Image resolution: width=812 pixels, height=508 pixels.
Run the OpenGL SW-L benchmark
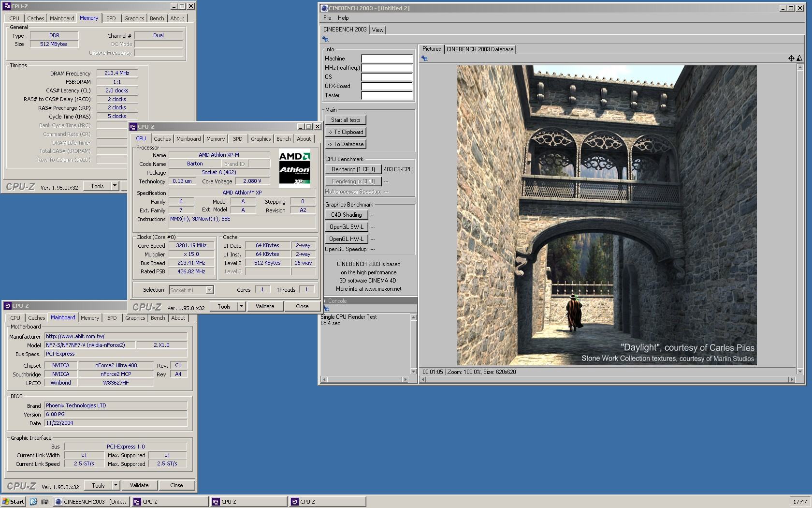[347, 227]
